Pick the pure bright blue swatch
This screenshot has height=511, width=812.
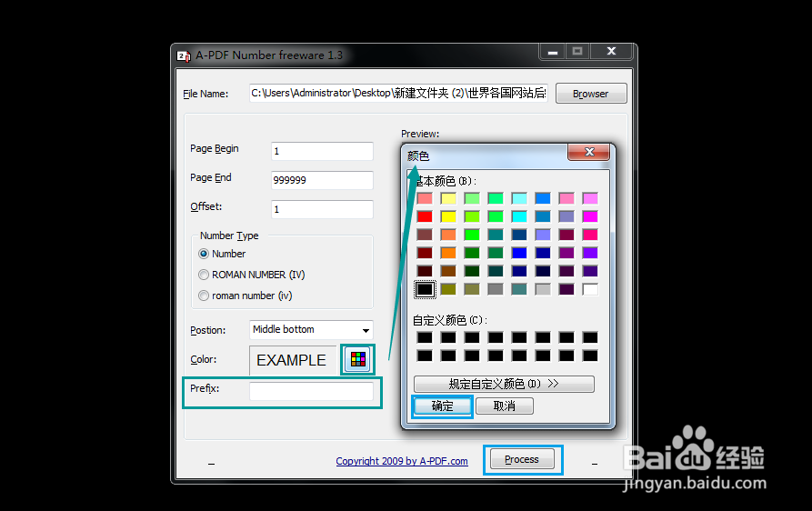pos(519,253)
